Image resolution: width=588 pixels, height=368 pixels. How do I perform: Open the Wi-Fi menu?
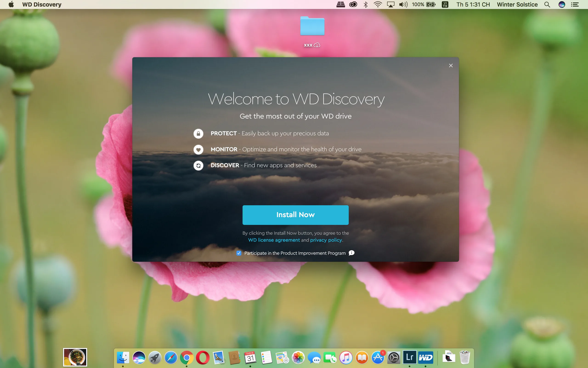coord(378,4)
